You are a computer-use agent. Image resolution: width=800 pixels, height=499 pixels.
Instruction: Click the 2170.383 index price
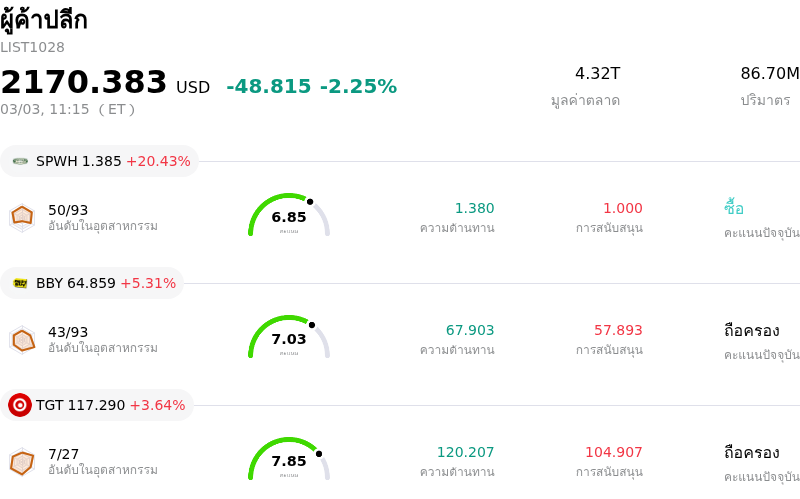tap(84, 83)
